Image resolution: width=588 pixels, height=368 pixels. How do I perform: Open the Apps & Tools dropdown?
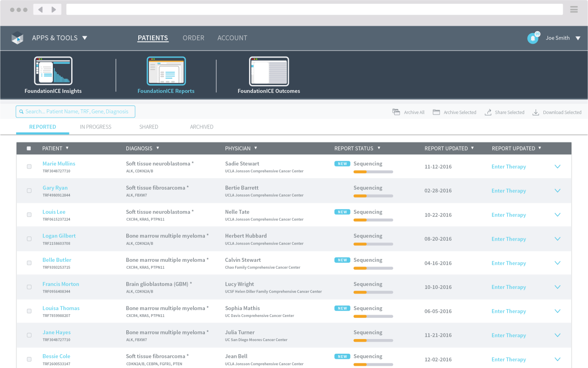tap(60, 38)
